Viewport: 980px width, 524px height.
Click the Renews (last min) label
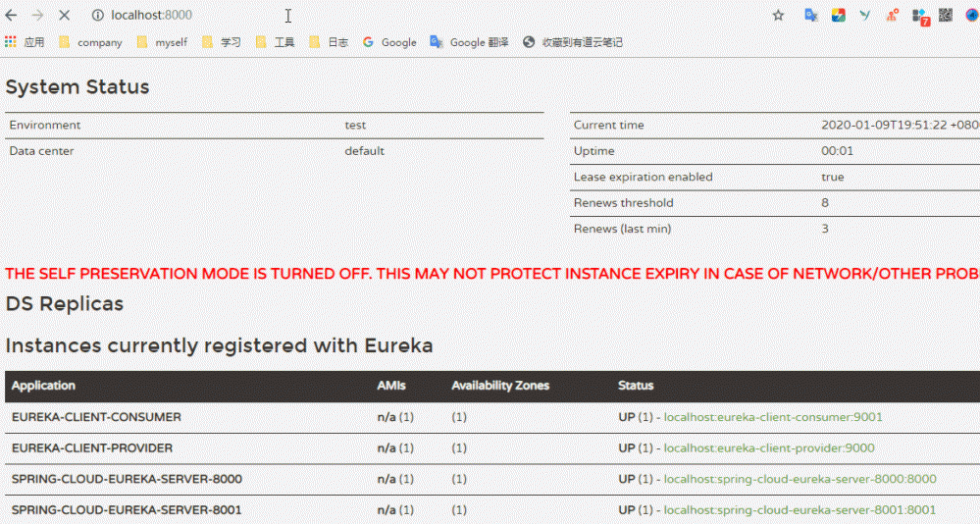click(x=623, y=229)
